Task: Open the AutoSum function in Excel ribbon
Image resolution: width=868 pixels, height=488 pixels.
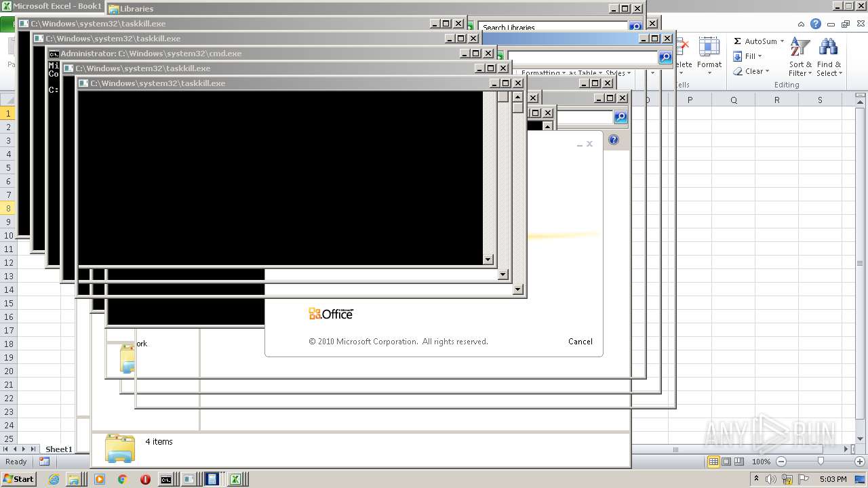Action: pyautogui.click(x=755, y=41)
